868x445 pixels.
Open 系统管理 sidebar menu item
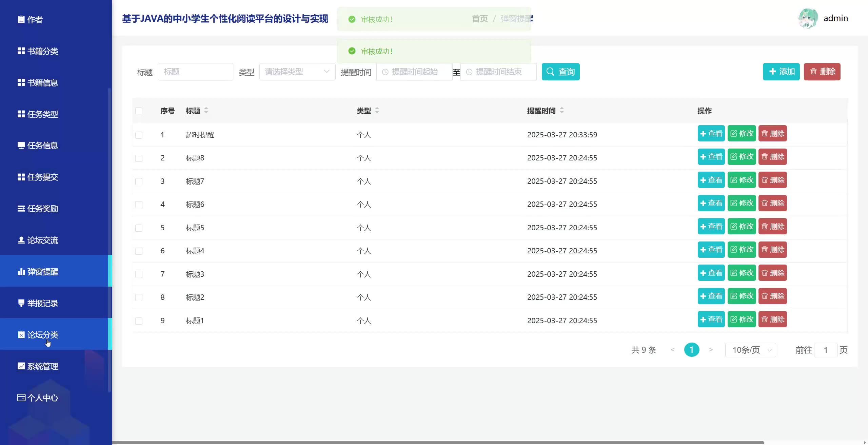coord(42,366)
